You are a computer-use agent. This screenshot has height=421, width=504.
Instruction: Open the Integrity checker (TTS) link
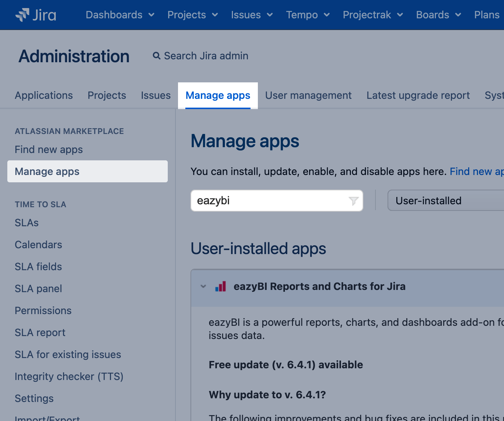69,376
